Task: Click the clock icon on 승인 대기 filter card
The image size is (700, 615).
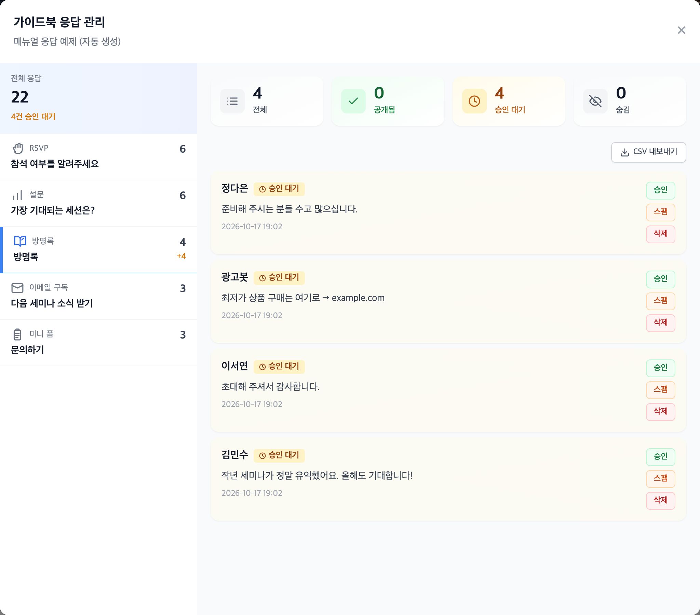Action: click(474, 101)
